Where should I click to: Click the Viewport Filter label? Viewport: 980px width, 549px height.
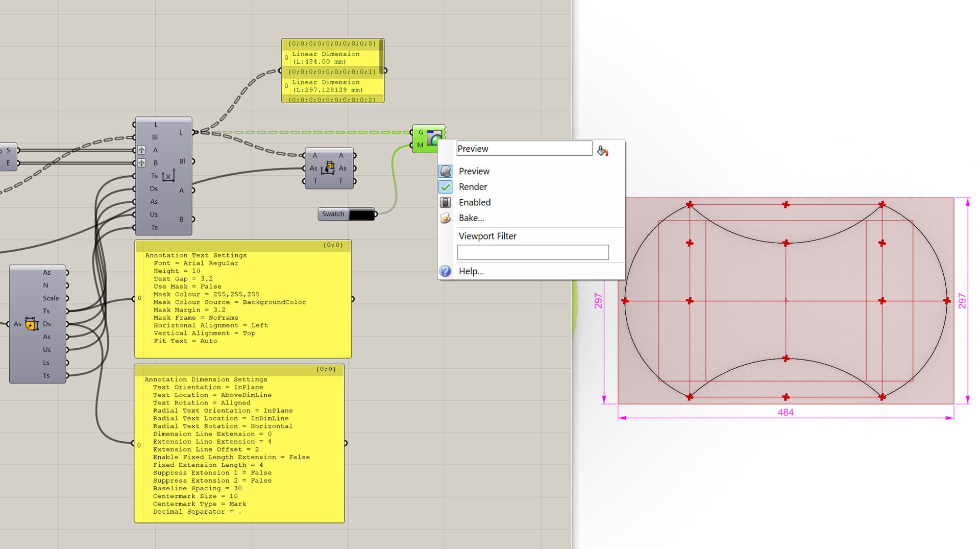pos(487,236)
